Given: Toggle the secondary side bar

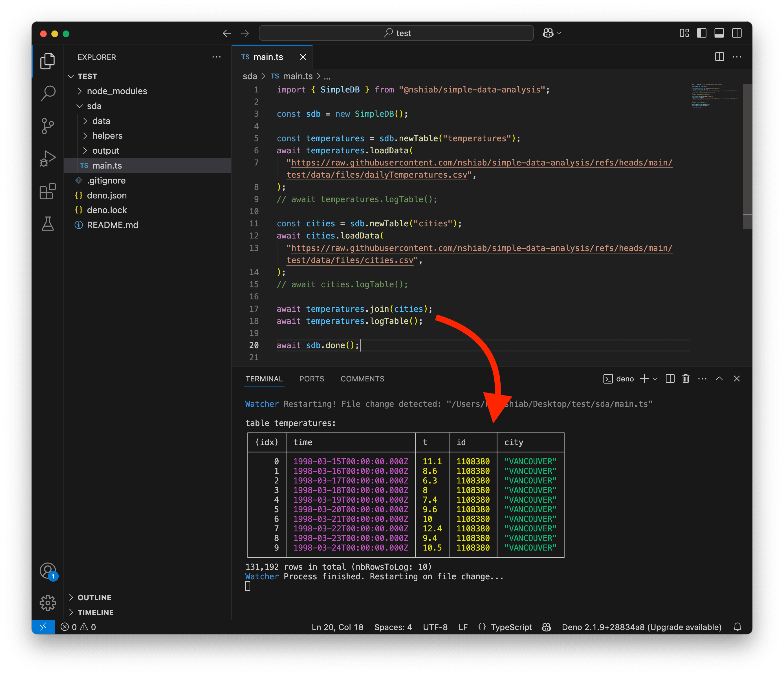Looking at the screenshot, I should [x=737, y=33].
